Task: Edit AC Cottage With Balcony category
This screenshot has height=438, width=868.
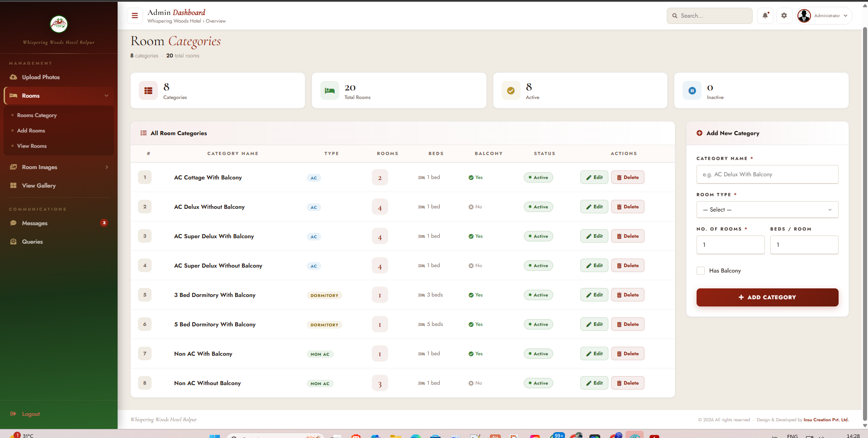Action: pos(594,178)
